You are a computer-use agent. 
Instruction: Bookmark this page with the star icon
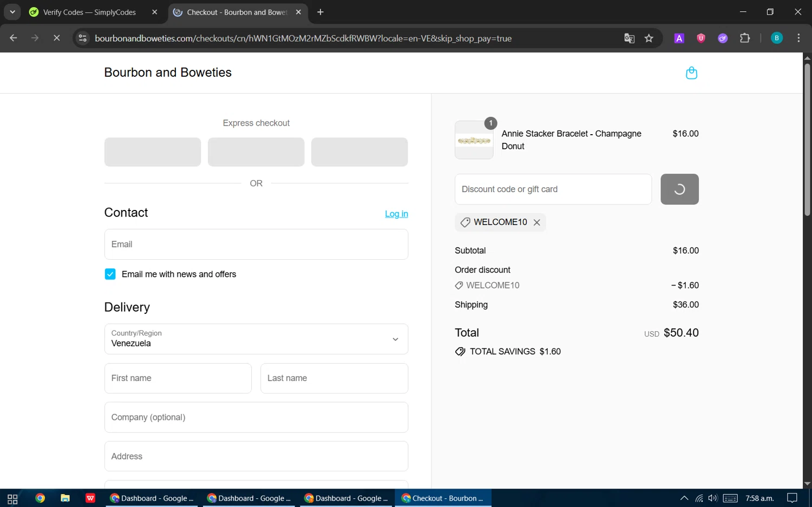(649, 38)
